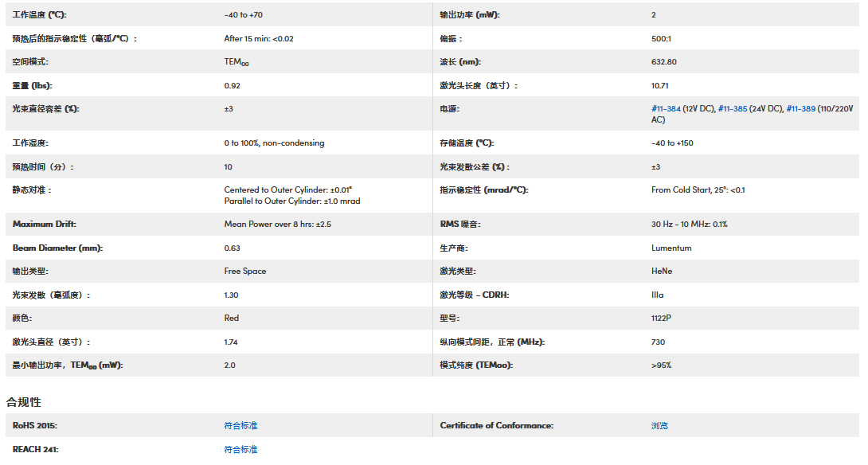Select the output power value 2

(x=654, y=15)
